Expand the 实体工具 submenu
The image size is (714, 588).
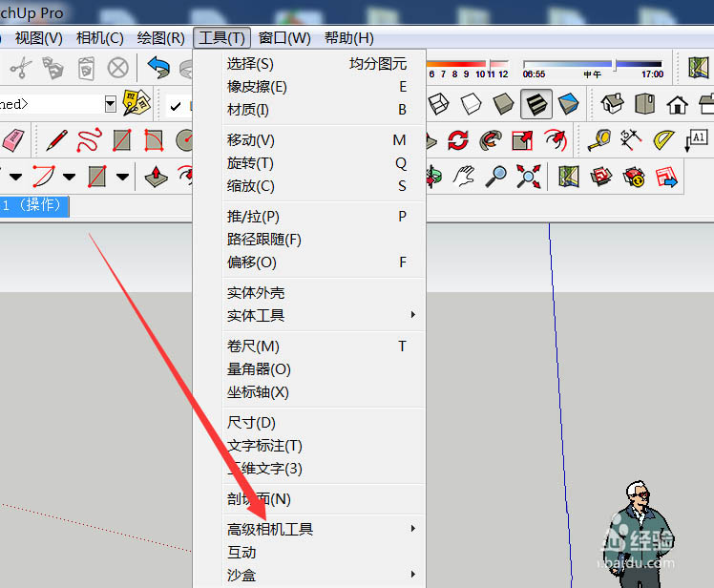(x=325, y=315)
